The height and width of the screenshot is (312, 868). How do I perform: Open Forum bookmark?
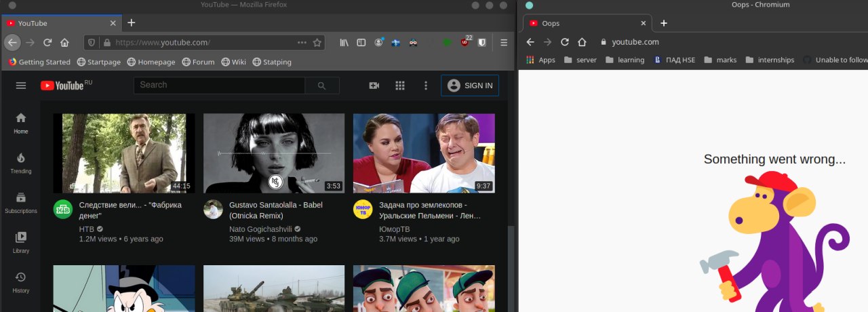198,62
